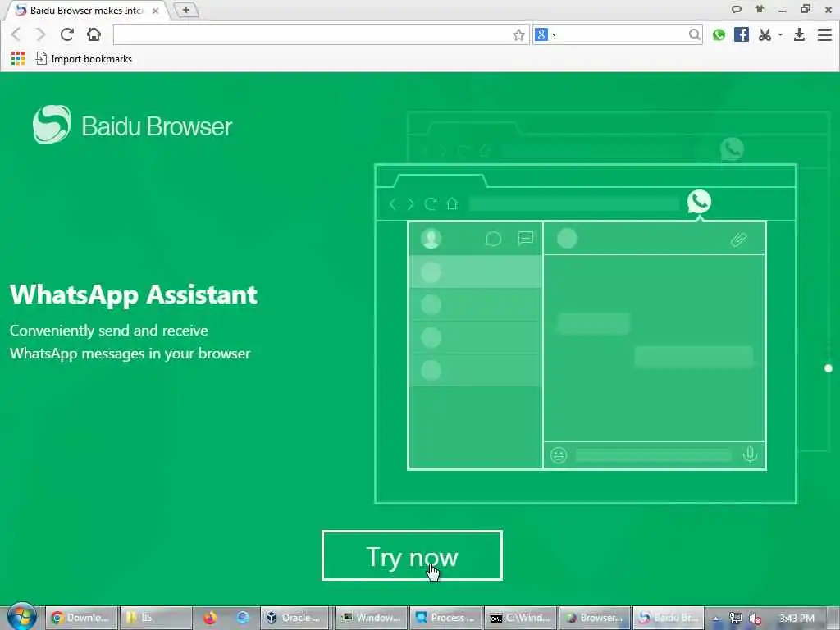Select the white page indicator dot

click(x=829, y=368)
